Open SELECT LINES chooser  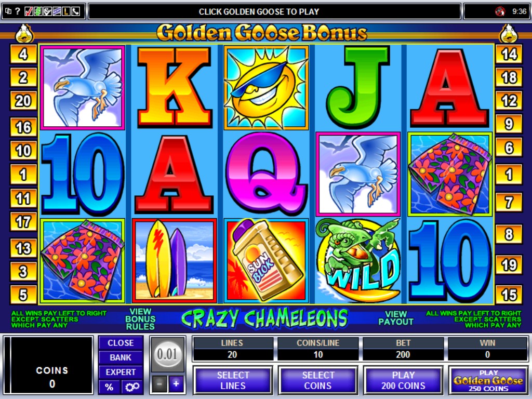coord(233,380)
